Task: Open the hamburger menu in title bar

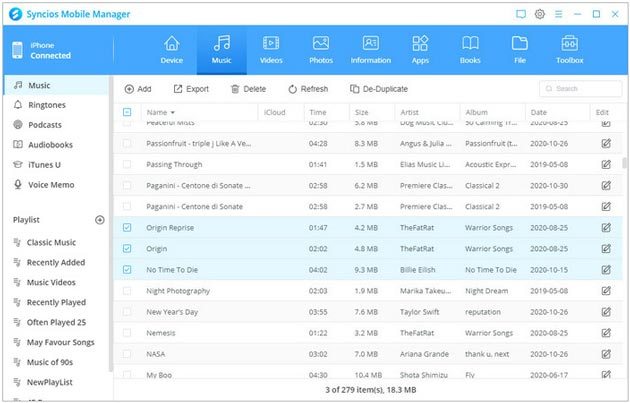Action: (x=558, y=14)
